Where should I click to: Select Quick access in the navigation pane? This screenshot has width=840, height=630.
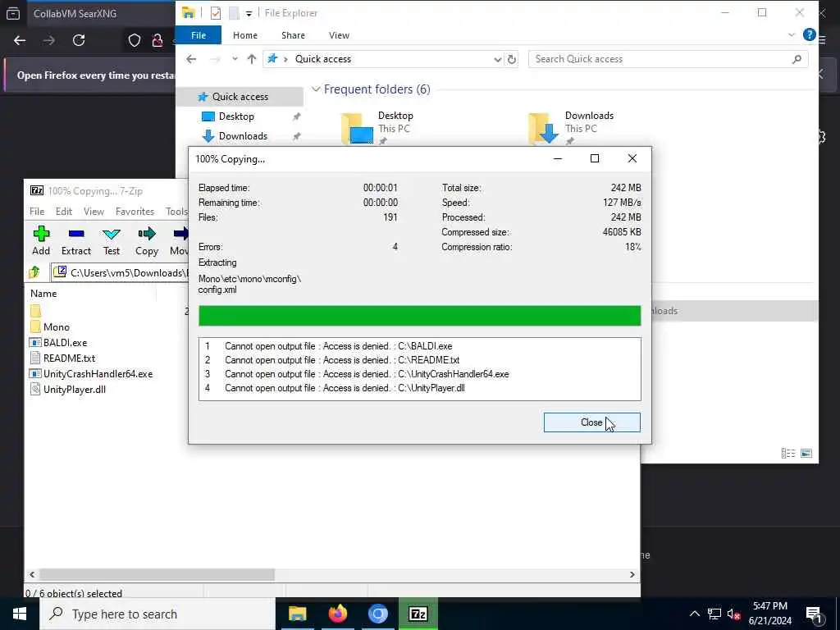pyautogui.click(x=240, y=97)
